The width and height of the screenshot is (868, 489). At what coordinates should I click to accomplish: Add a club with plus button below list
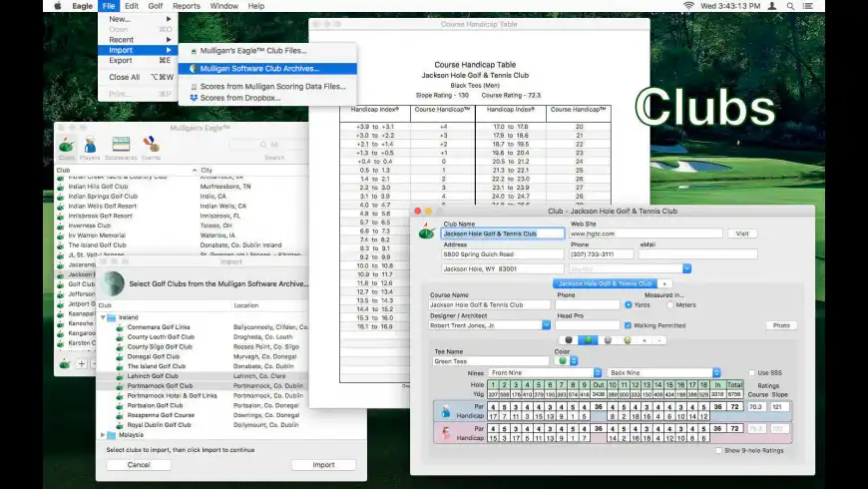[82, 364]
